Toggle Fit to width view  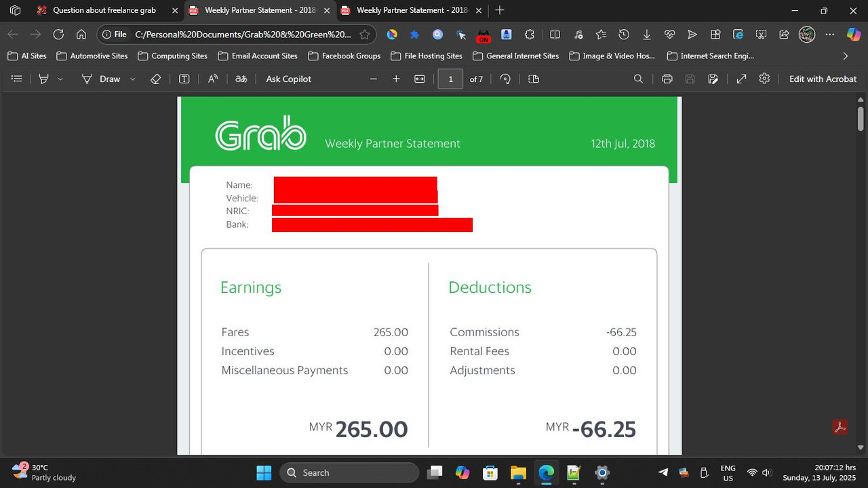click(x=420, y=79)
